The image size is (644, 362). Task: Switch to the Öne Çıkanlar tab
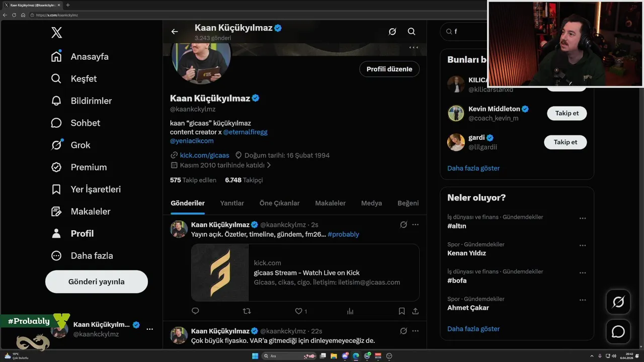pos(279,203)
